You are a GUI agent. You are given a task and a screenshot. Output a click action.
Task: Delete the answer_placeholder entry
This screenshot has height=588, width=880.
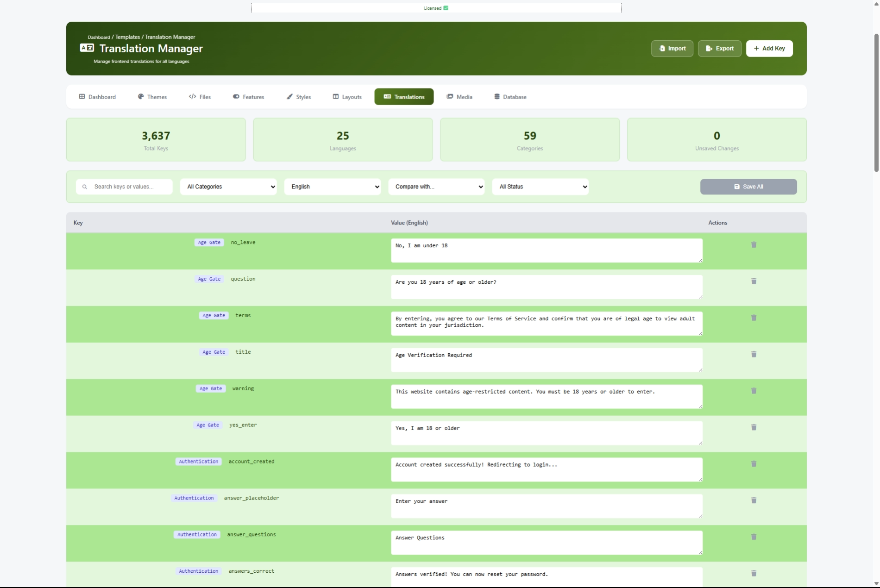(754, 500)
